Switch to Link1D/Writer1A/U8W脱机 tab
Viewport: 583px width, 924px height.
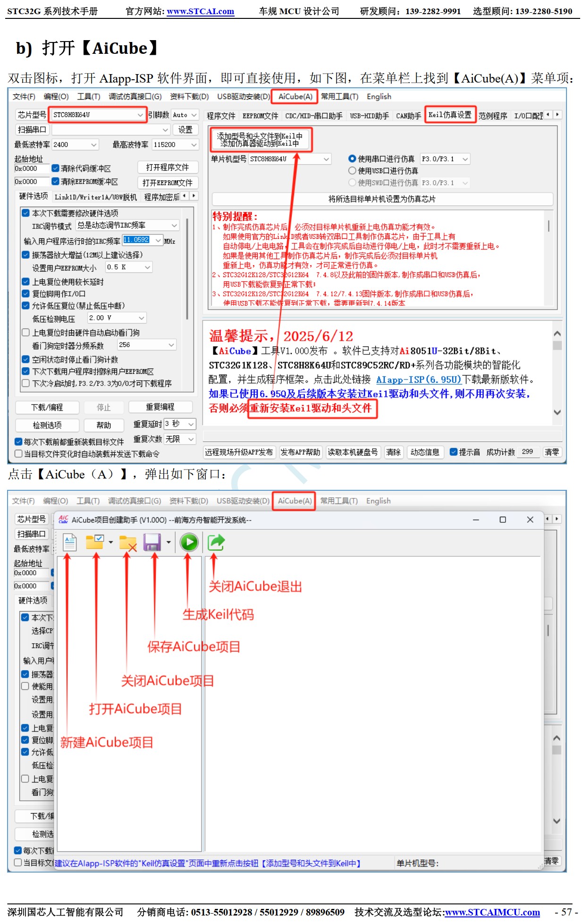click(x=96, y=197)
